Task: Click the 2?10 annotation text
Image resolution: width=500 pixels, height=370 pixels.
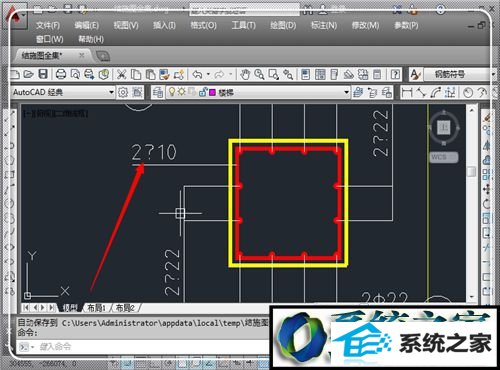Action: [154, 152]
